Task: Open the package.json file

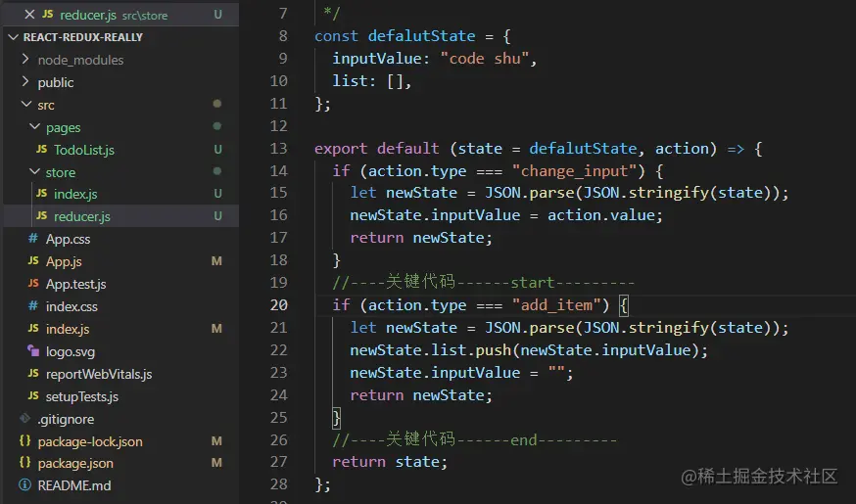Action: pos(75,463)
